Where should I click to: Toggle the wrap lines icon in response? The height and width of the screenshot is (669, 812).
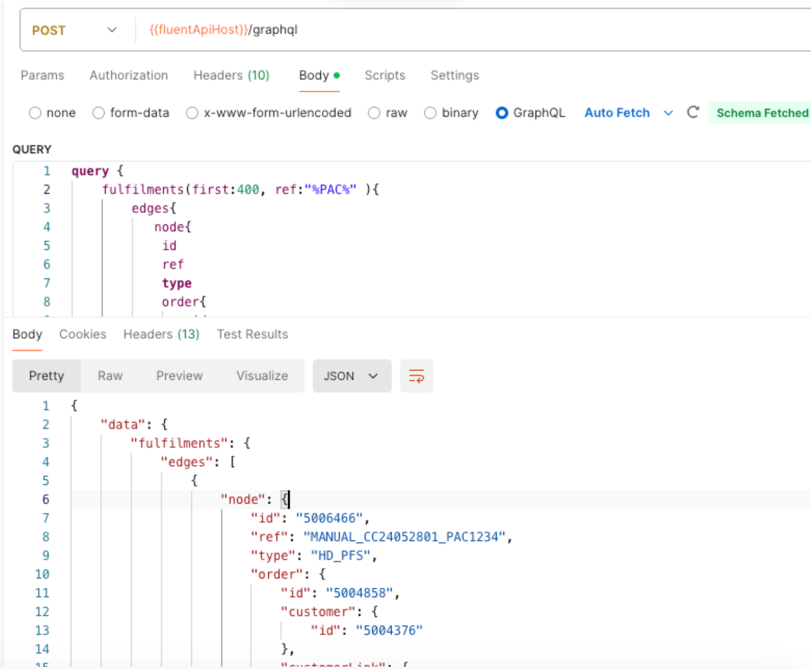(x=416, y=376)
